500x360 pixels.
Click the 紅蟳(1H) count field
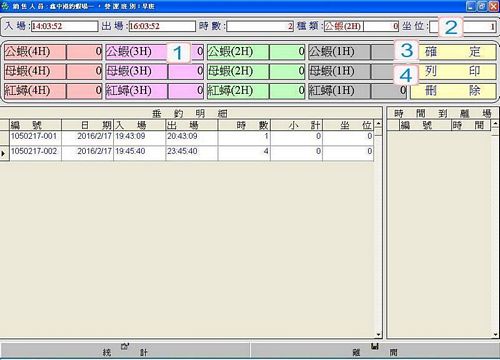(x=388, y=91)
